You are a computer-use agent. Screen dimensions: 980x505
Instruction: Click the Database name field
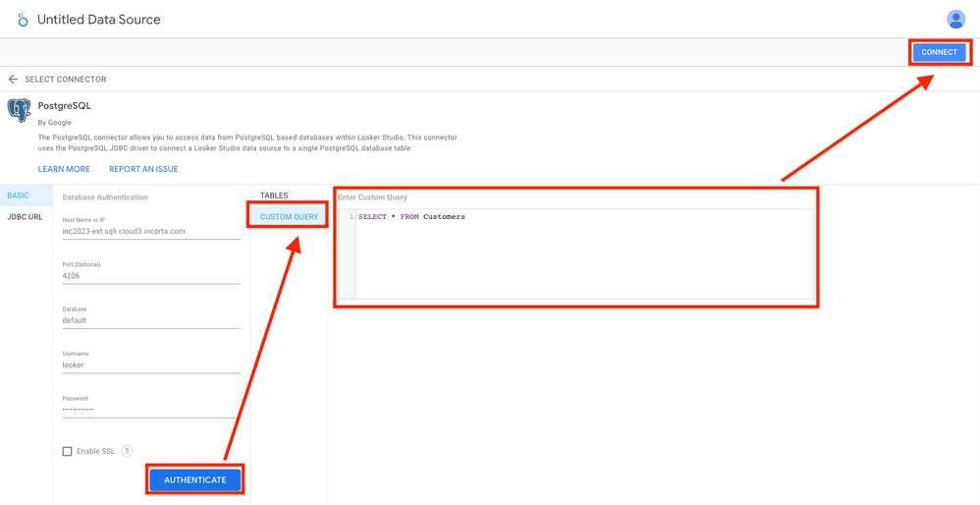pos(150,320)
